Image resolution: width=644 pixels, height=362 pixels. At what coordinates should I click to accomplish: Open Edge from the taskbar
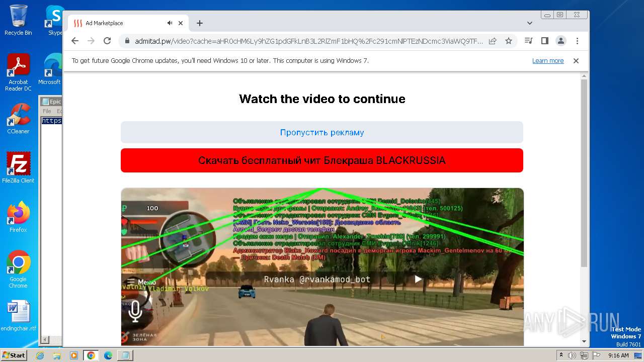click(x=108, y=355)
